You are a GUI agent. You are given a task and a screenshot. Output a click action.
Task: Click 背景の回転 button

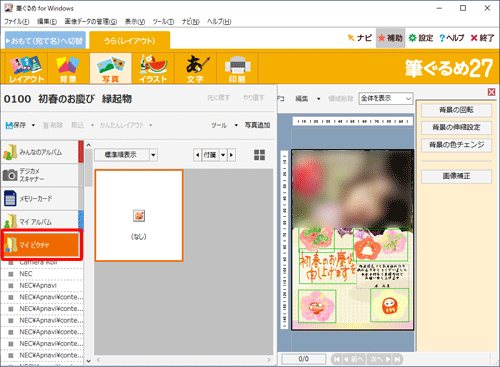(456, 110)
